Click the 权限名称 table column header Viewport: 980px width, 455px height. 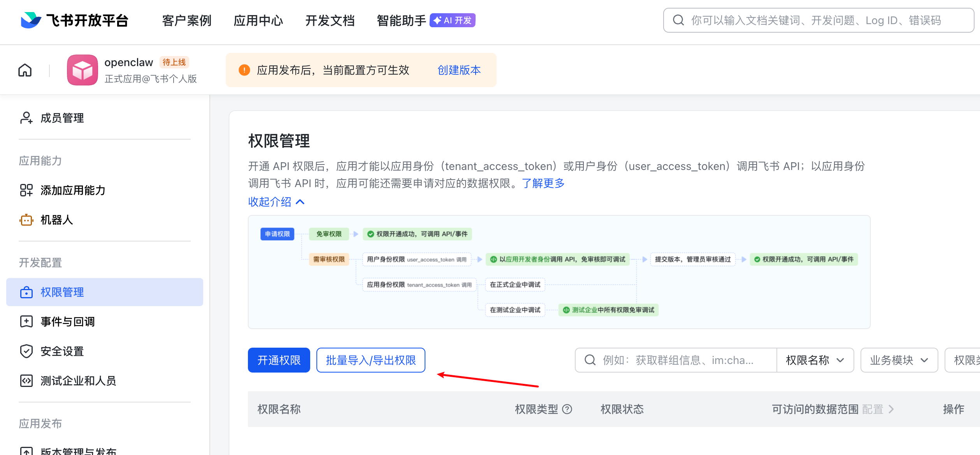tap(279, 409)
